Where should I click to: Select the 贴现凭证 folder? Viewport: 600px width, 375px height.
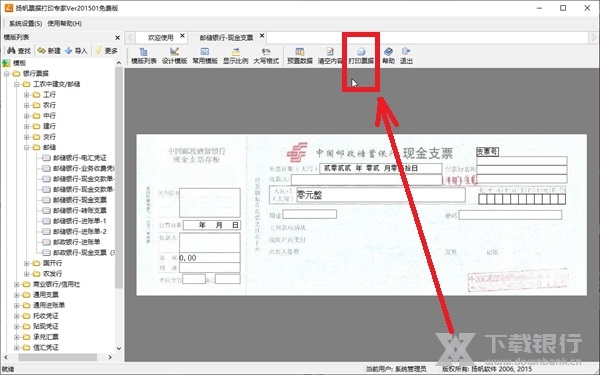pos(46,326)
